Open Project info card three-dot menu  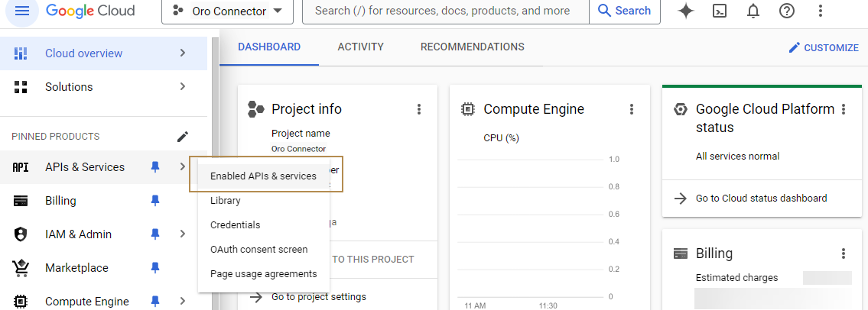click(419, 109)
